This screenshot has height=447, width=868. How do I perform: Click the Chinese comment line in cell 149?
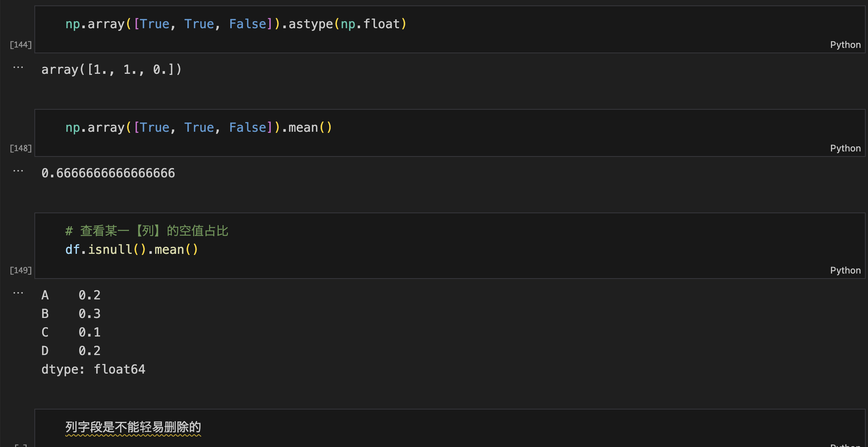(147, 231)
